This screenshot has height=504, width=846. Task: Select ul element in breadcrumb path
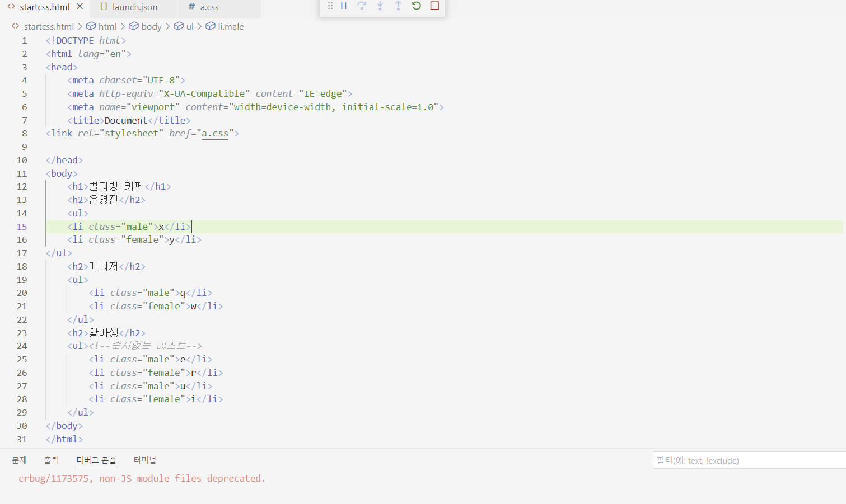pos(190,26)
